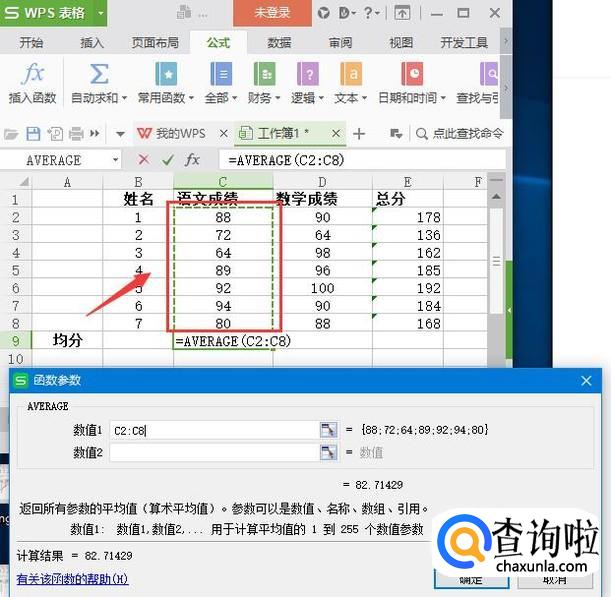Switch to the 页面布局 ribbon tab
611x597 pixels.
pos(155,42)
